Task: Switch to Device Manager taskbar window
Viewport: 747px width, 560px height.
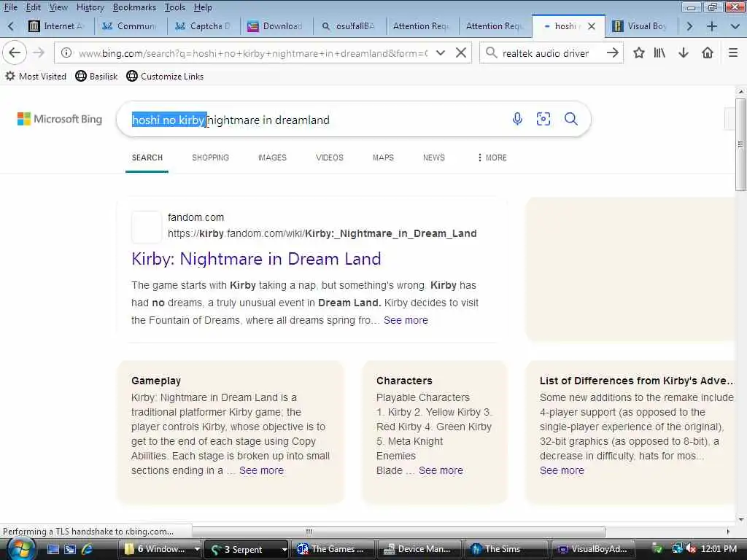Action: coord(419,549)
